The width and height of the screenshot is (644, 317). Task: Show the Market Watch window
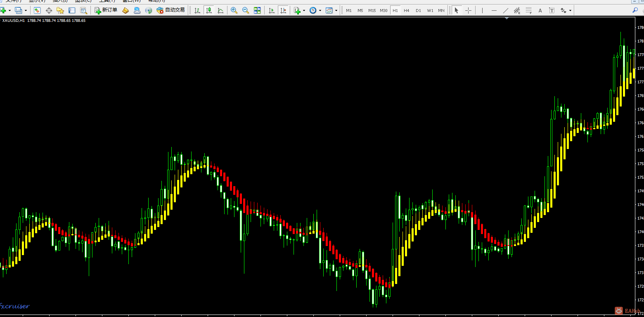pos(37,10)
